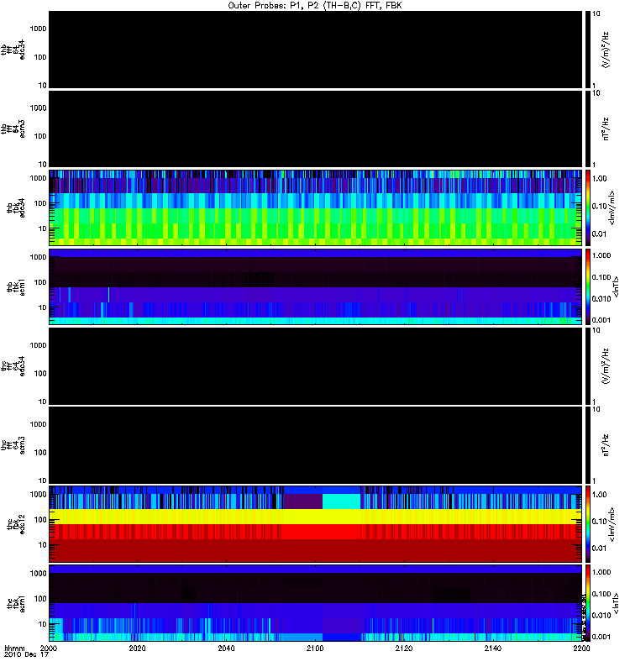
Task: Click the 'thb fff 64 scm3' panel label
Action: pos(13,129)
